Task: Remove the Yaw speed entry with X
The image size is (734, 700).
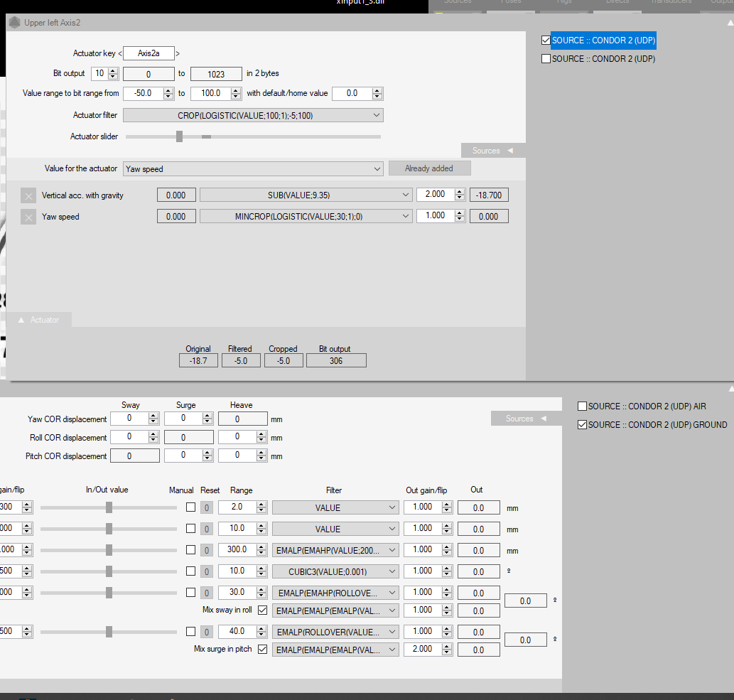Action: (28, 217)
